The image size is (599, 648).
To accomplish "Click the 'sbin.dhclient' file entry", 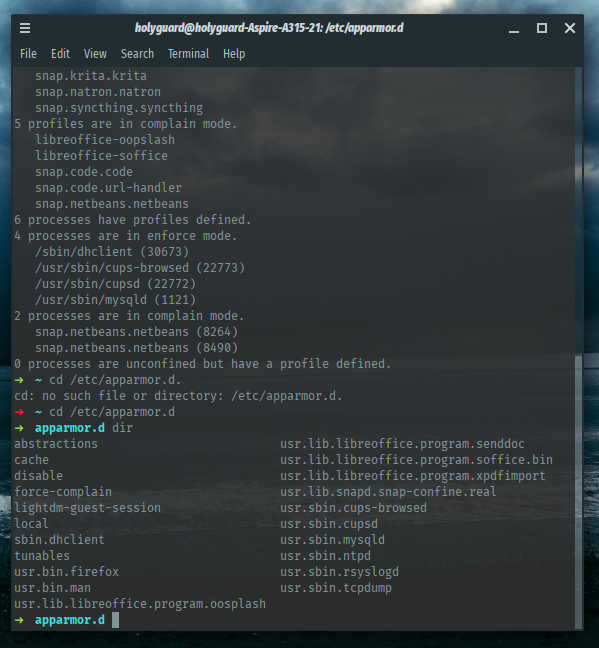I will [x=59, y=540].
